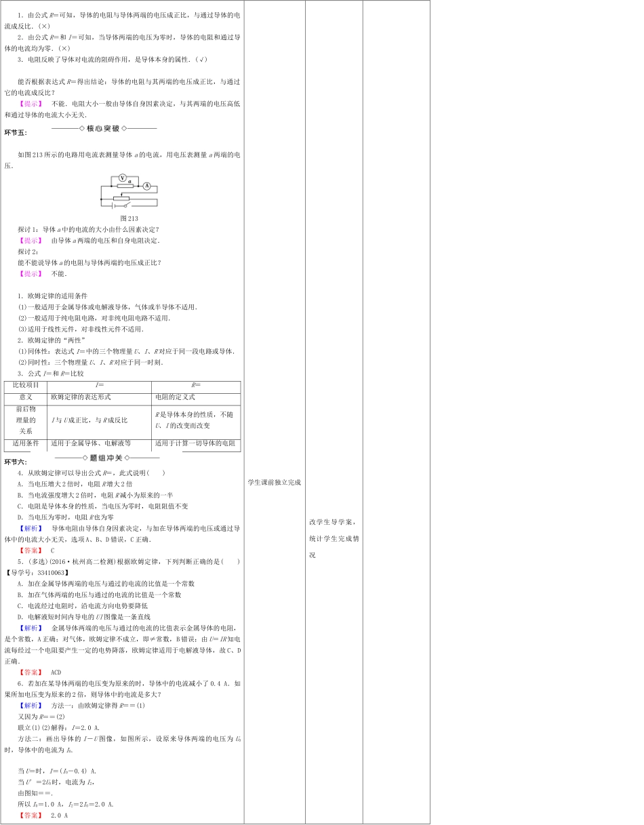Click option 'C. 电阻是导体本身的性质'
The image size is (644, 825).
coord(103,506)
